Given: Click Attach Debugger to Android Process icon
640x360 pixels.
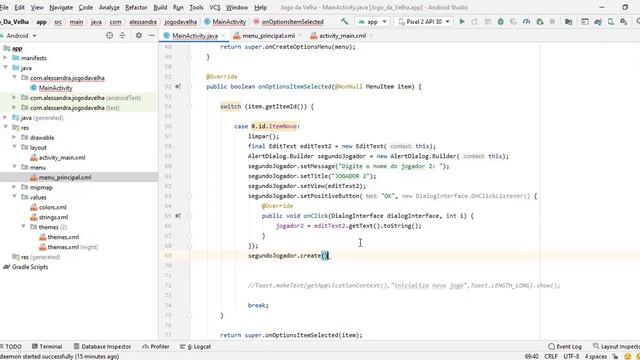Looking at the screenshot, I should pos(540,22).
